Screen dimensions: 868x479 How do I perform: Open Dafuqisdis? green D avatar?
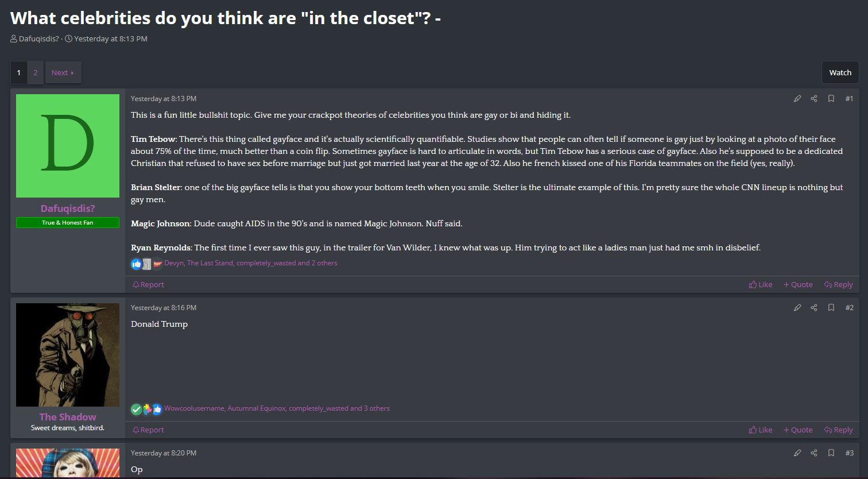[x=68, y=146]
